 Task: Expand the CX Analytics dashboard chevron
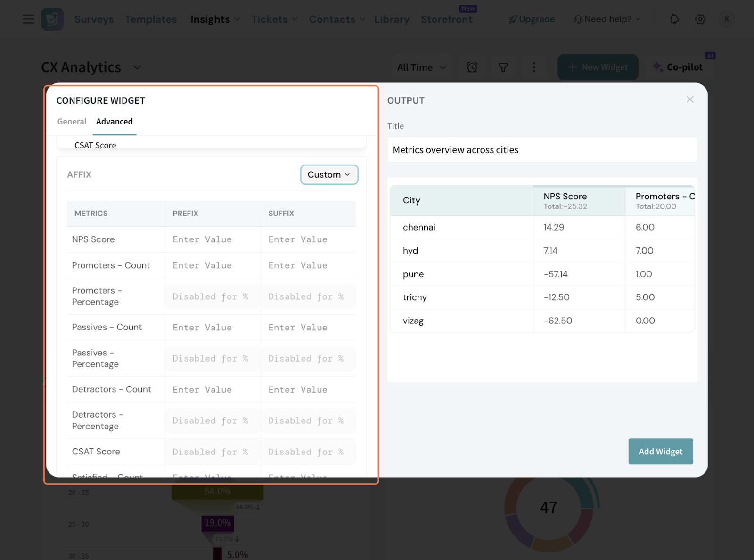[x=137, y=67]
